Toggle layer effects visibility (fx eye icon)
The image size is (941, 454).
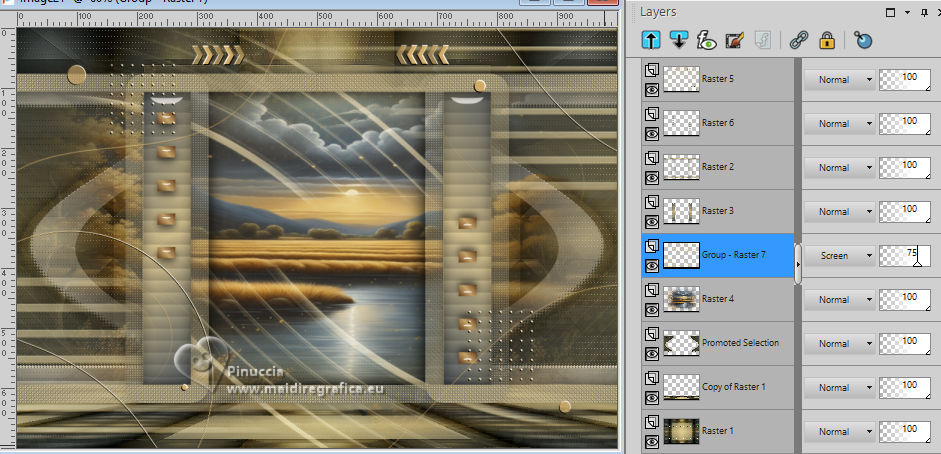pos(706,41)
